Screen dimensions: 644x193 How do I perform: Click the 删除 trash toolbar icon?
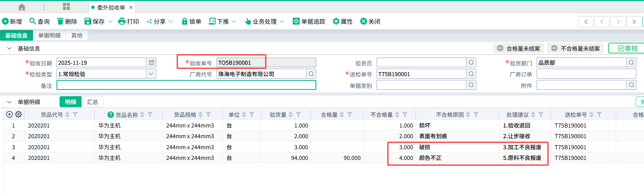tap(61, 21)
